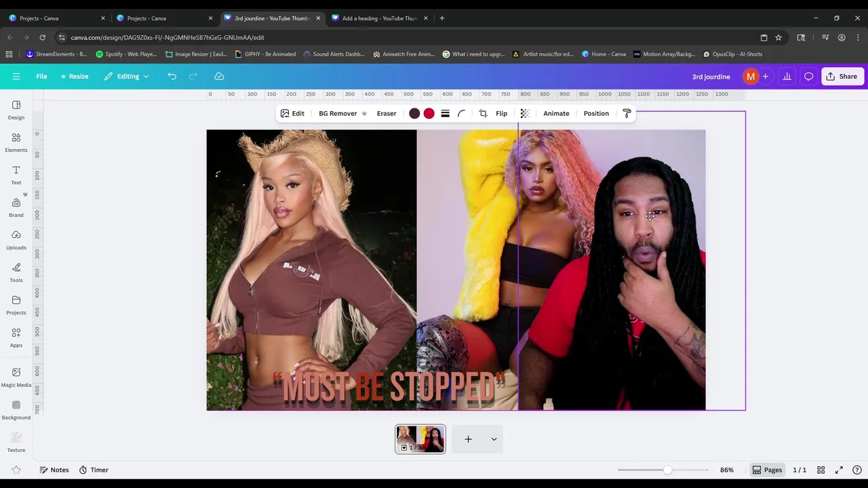Open the File menu
The height and width of the screenshot is (488, 868).
41,77
